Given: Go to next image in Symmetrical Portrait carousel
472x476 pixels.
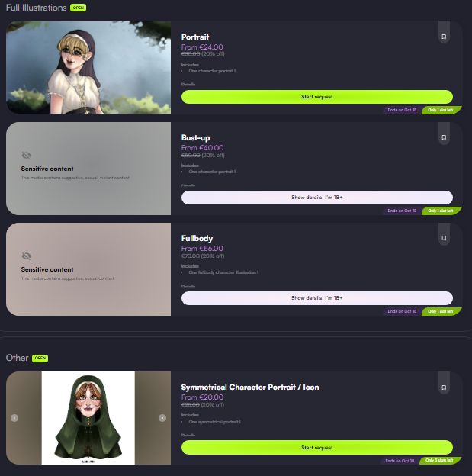Looking at the screenshot, I should coord(162,418).
